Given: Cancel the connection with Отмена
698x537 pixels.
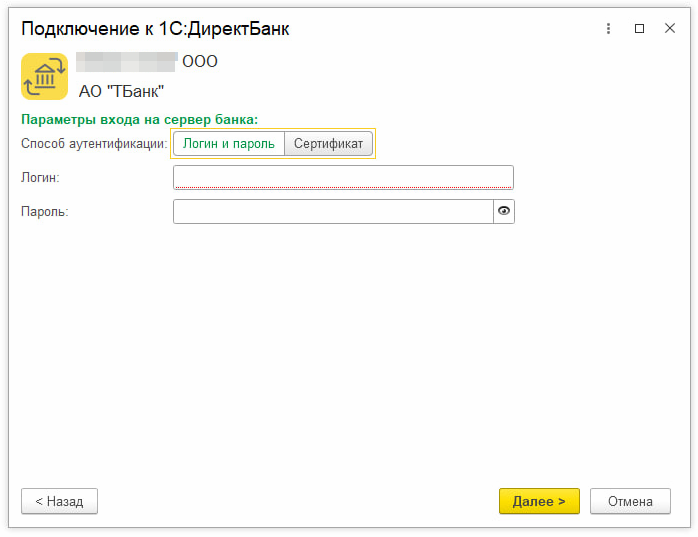Looking at the screenshot, I should point(630,501).
